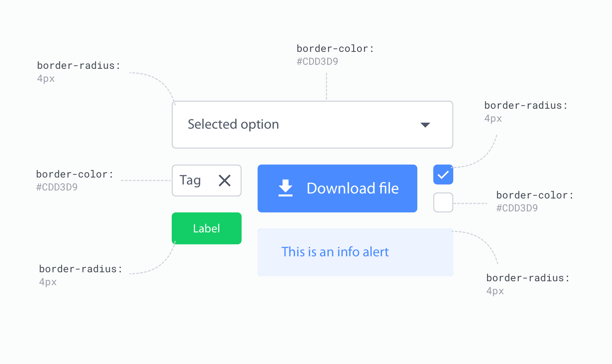
Task: Click the checkmark icon in the blue checkbox
Action: (x=443, y=174)
